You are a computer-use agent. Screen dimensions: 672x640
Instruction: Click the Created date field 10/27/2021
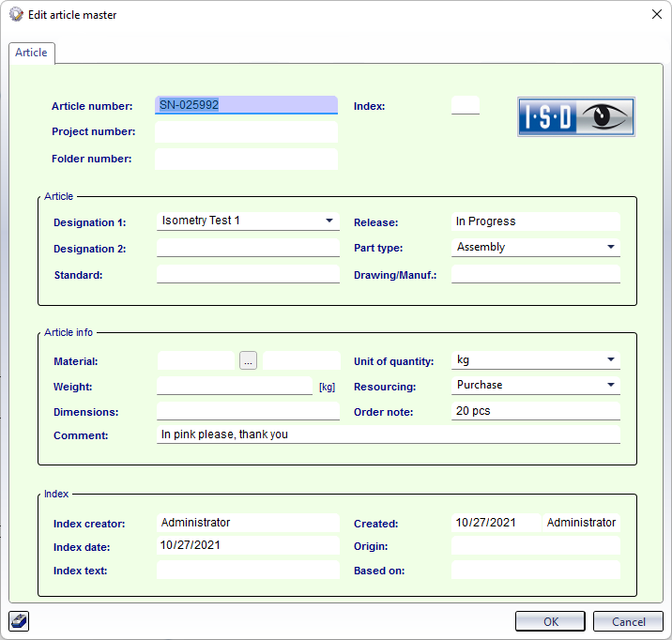[x=496, y=523]
